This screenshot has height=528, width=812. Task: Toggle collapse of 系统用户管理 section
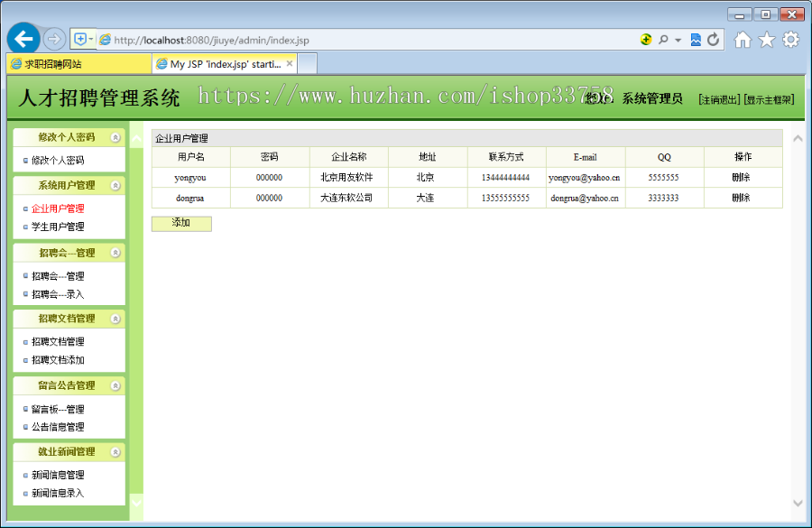(115, 186)
